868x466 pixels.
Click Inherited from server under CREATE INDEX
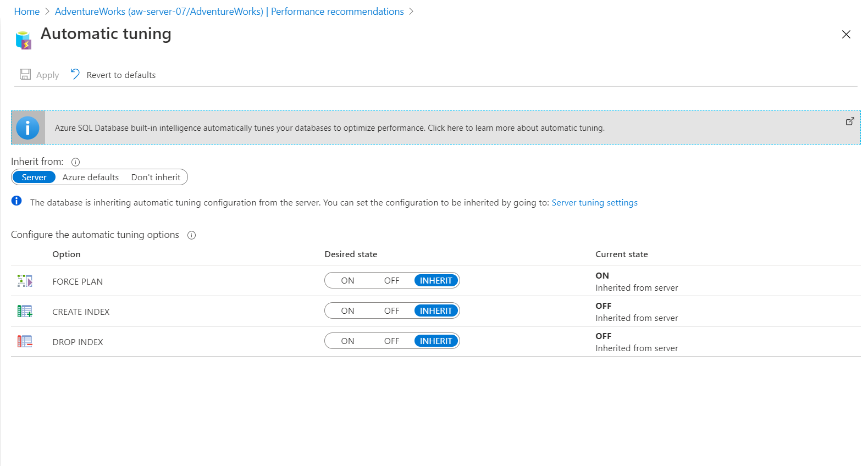637,318
